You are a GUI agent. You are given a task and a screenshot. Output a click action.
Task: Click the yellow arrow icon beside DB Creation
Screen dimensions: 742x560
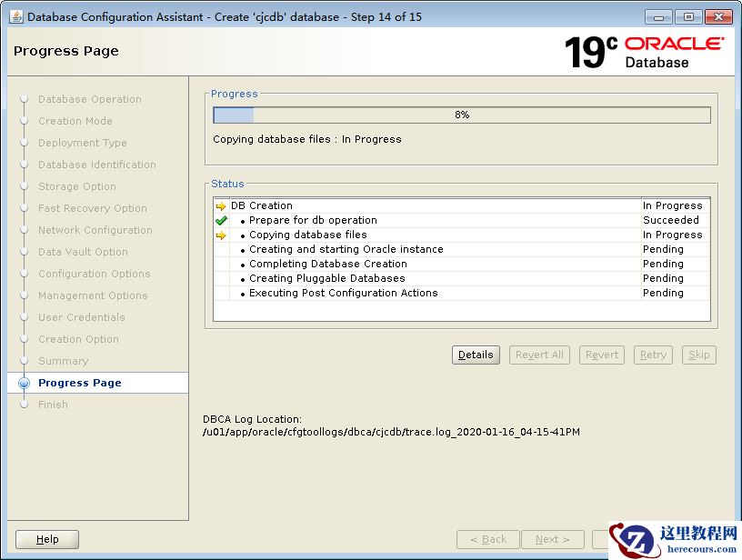[x=221, y=206]
